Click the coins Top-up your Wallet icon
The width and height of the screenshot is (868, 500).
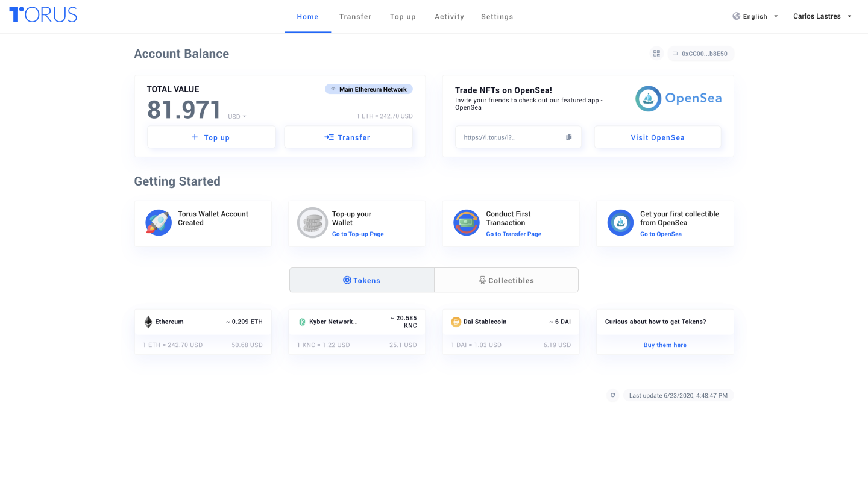point(312,223)
